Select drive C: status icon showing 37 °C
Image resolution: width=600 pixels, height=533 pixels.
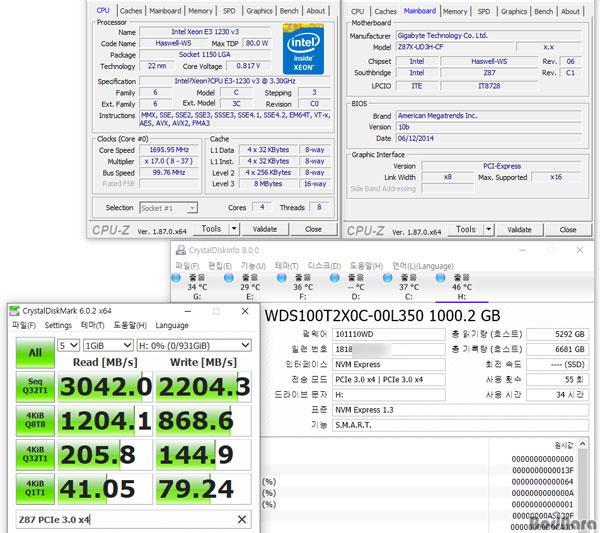[x=387, y=278]
